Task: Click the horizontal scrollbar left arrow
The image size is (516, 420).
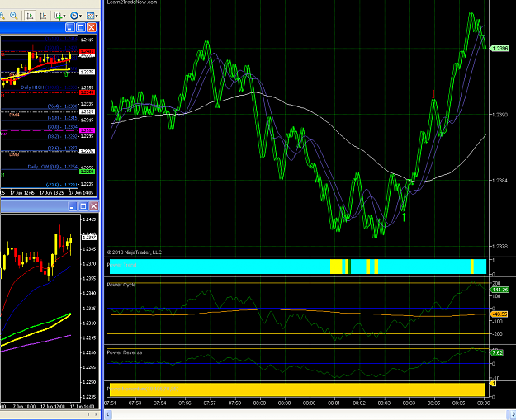Action: click(x=107, y=415)
